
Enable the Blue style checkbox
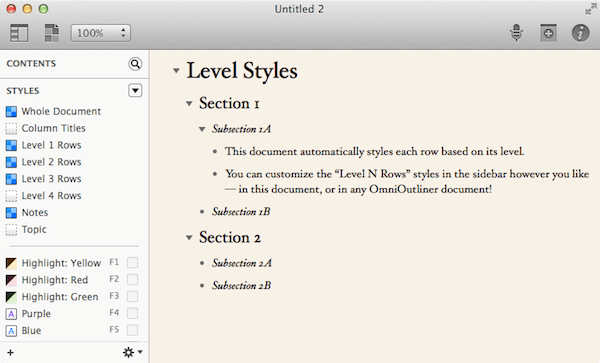click(x=132, y=330)
